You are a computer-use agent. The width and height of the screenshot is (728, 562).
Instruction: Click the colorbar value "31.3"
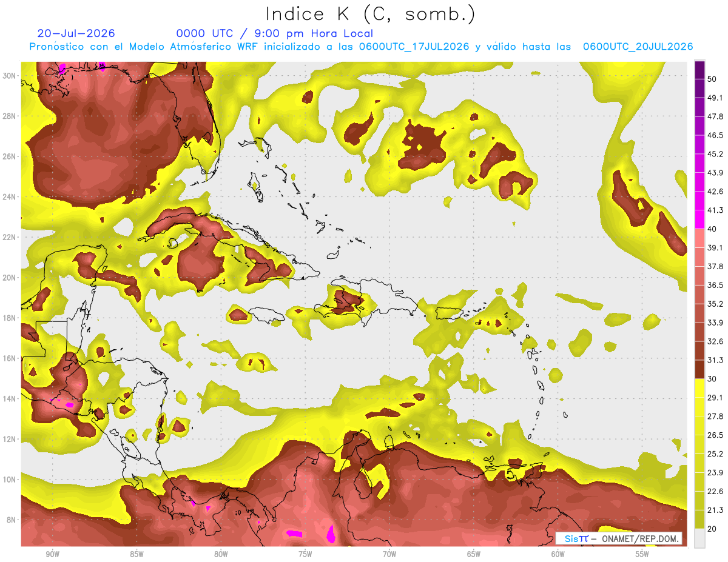pos(715,361)
